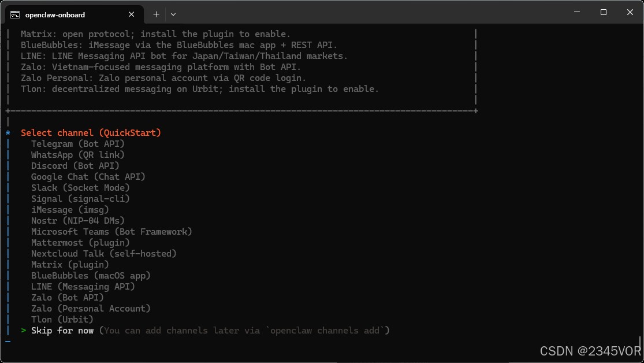Click the terminal scrollbar thumb
This screenshot has height=363, width=644.
[641, 342]
